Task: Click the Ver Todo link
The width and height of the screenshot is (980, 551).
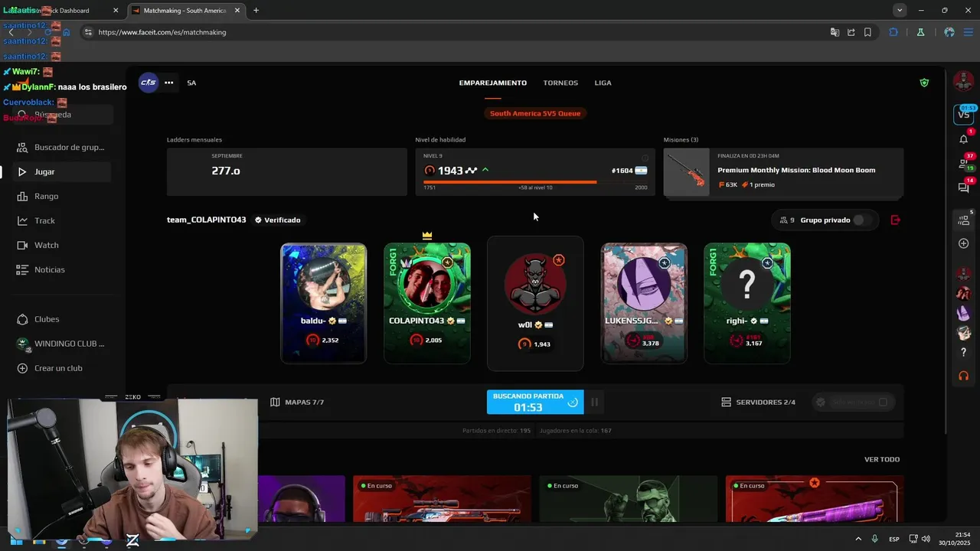Action: tap(882, 459)
